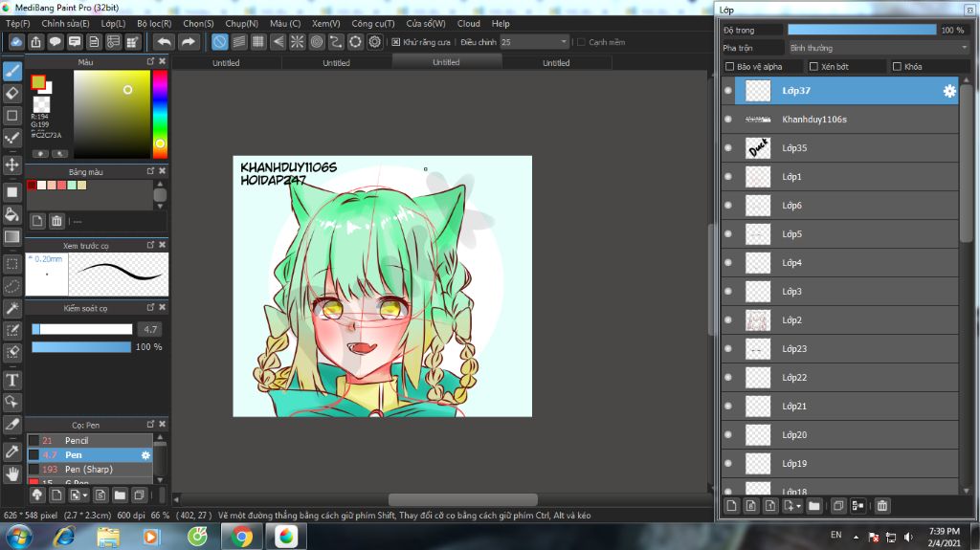The height and width of the screenshot is (550, 980).
Task: Open snap settings gear icon
Action: [374, 42]
